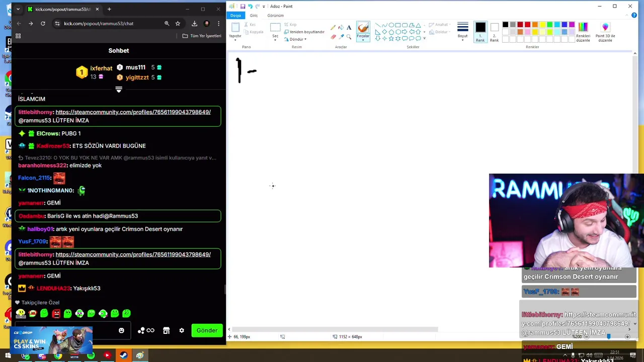The image size is (644, 362).
Task: Expand the Fırçalar brushes dropdown arrow
Action: pos(363,40)
